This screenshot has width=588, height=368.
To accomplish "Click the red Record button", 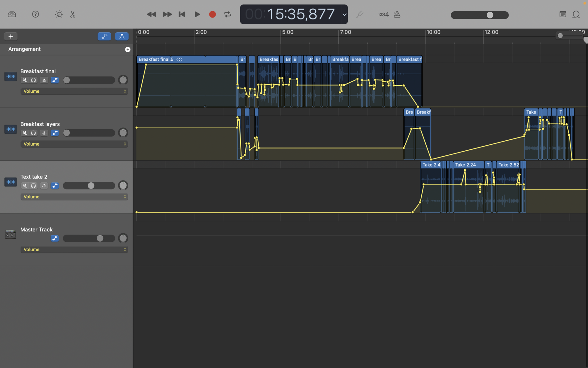I will (212, 14).
